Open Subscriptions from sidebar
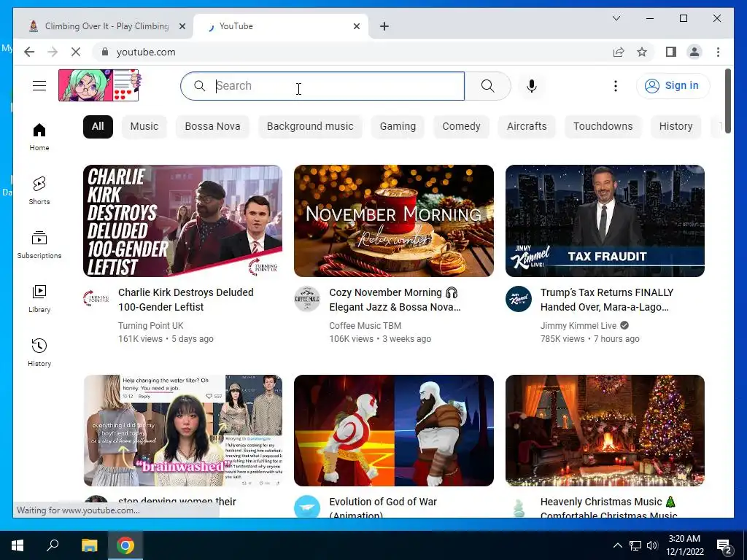 point(39,244)
